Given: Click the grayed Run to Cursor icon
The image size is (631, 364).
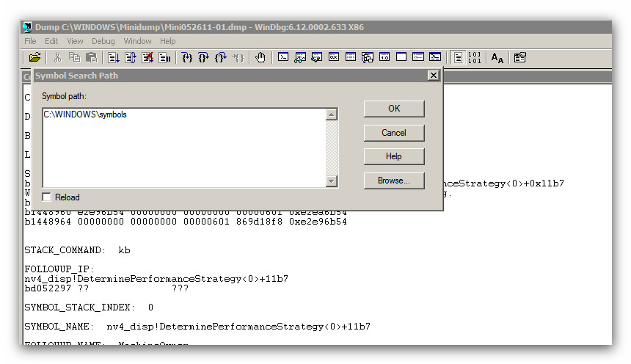Looking at the screenshot, I should (x=238, y=57).
